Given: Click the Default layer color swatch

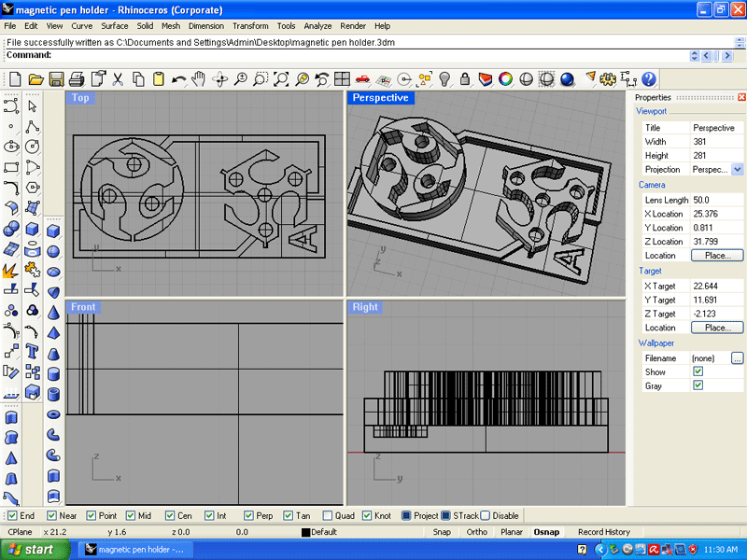Looking at the screenshot, I should tap(306, 532).
